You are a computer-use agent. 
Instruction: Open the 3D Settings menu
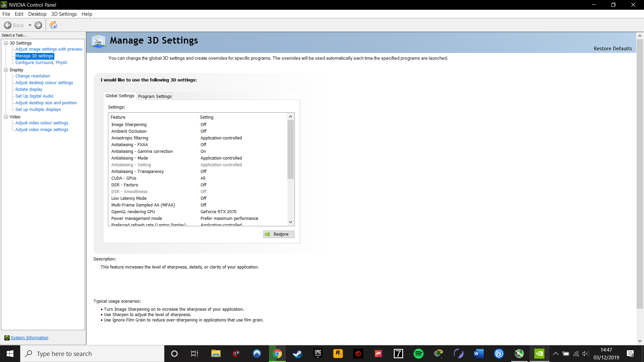point(64,14)
